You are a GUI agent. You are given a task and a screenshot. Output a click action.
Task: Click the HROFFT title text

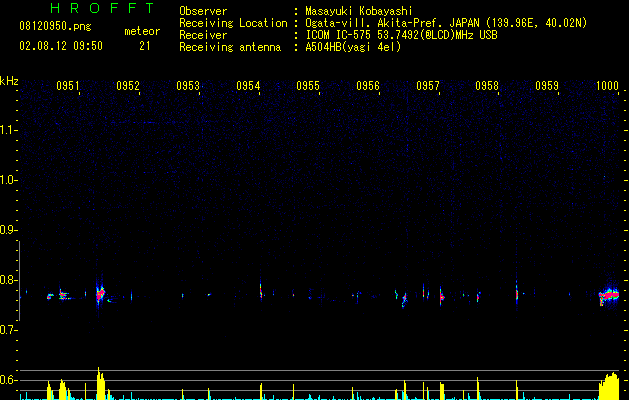click(103, 8)
